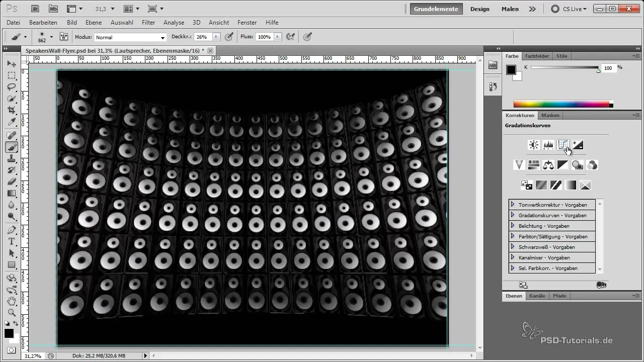Screen dimensions: 644x362
Task: Open the Fluss flow slider arrow
Action: 277,37
